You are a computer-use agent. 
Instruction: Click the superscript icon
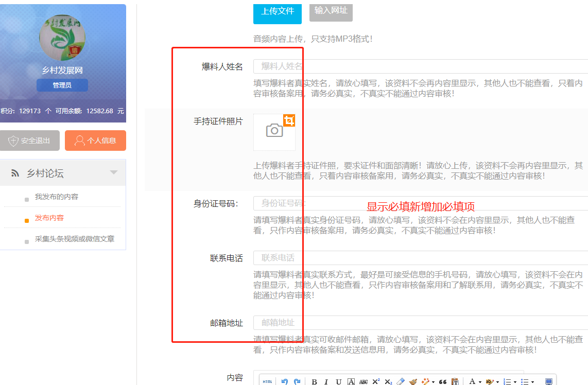pos(376,381)
